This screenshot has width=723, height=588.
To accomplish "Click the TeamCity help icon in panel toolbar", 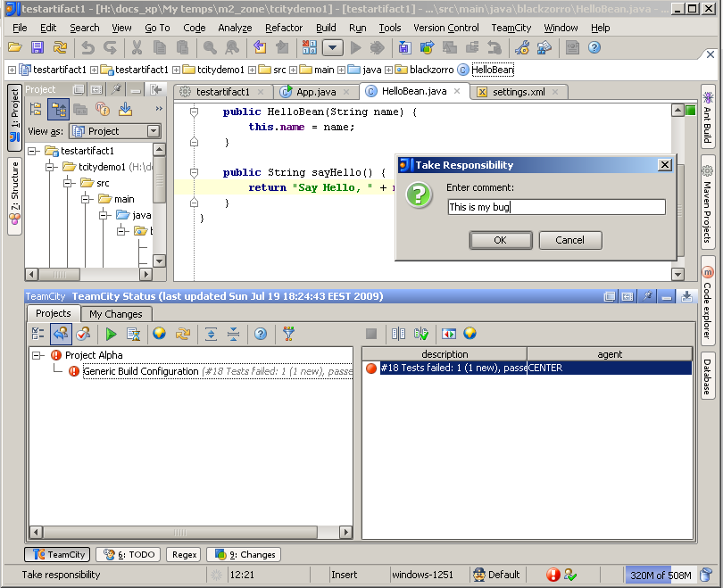I will 261,334.
